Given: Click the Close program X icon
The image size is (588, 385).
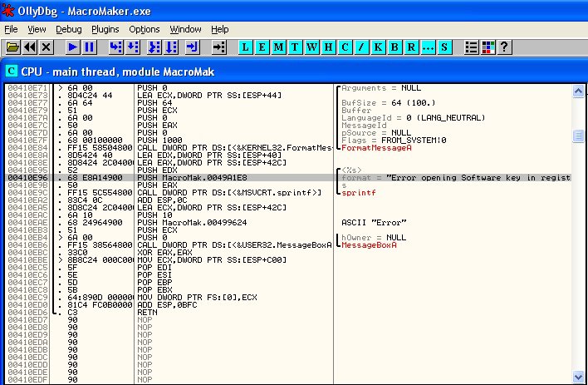Looking at the screenshot, I should (x=46, y=47).
